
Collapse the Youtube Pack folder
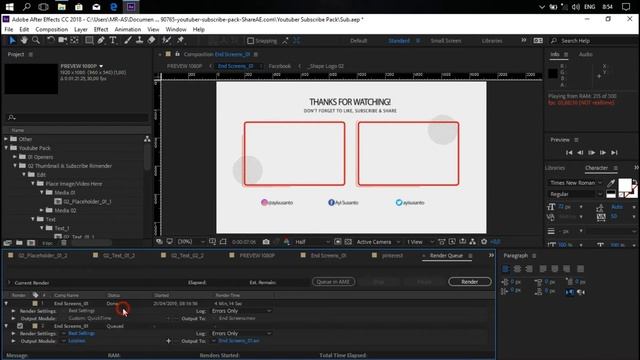pyautogui.click(x=6, y=148)
